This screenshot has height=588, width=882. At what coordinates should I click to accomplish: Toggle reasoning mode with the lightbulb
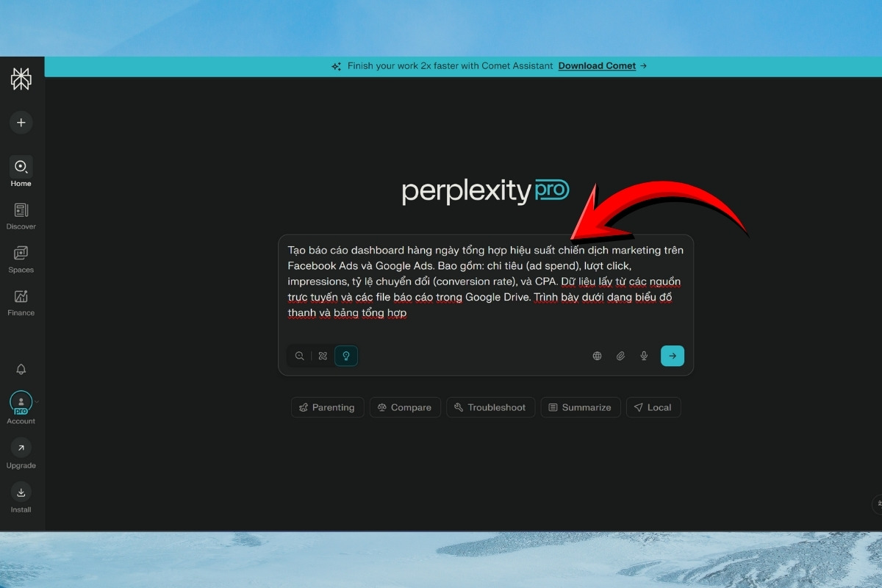point(346,356)
